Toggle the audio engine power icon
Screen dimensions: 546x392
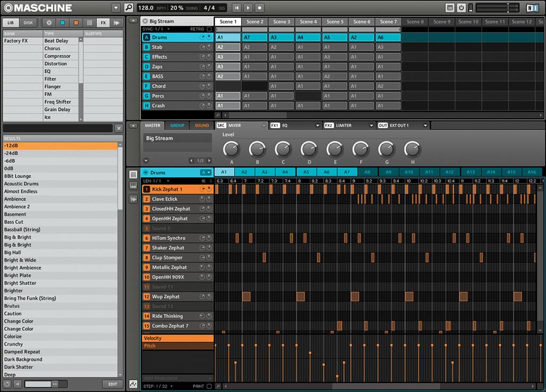(x=461, y=7)
